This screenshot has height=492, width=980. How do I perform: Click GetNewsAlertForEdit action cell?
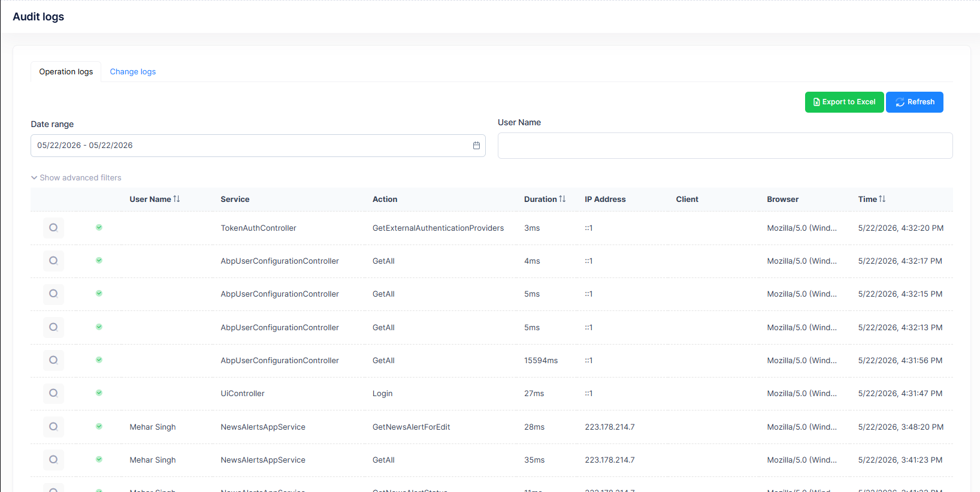coord(412,427)
